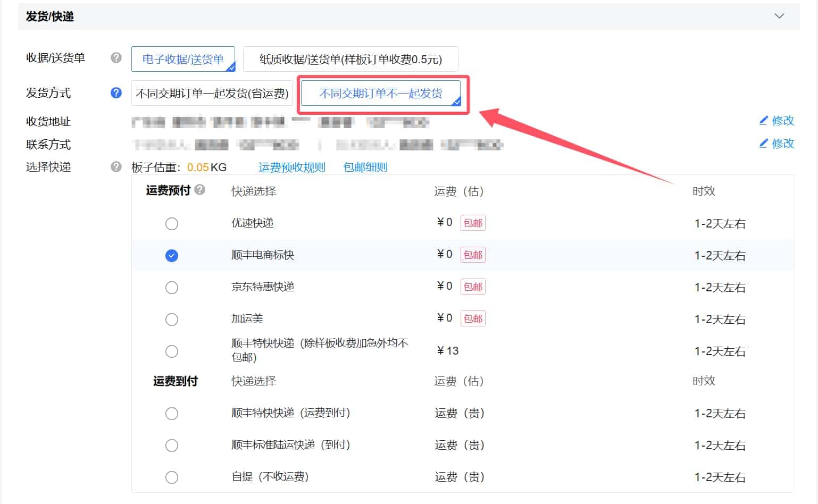The width and height of the screenshot is (818, 504).
Task: Select the 自提（不收运费）option
Action: [x=172, y=477]
